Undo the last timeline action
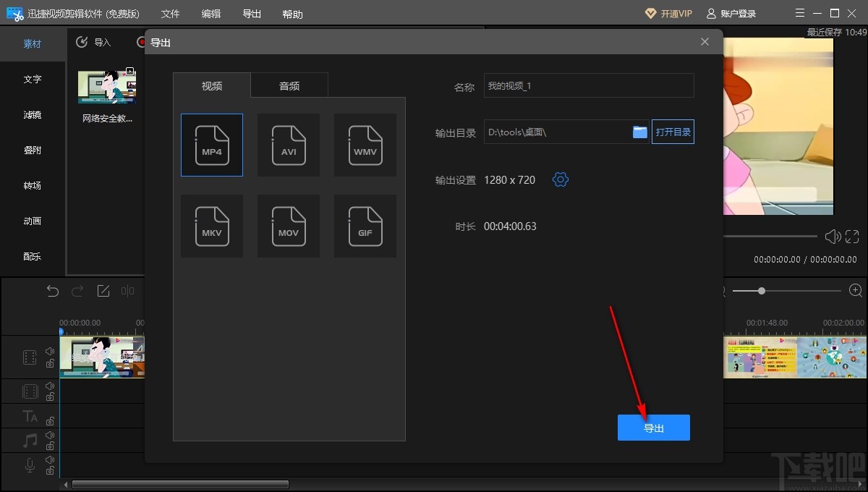Screen dimensions: 868x492 tap(53, 291)
